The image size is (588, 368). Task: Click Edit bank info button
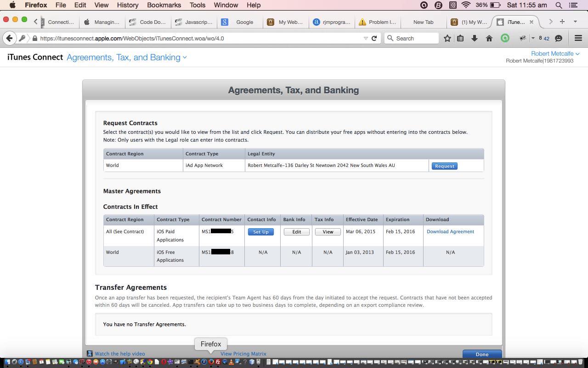(296, 232)
